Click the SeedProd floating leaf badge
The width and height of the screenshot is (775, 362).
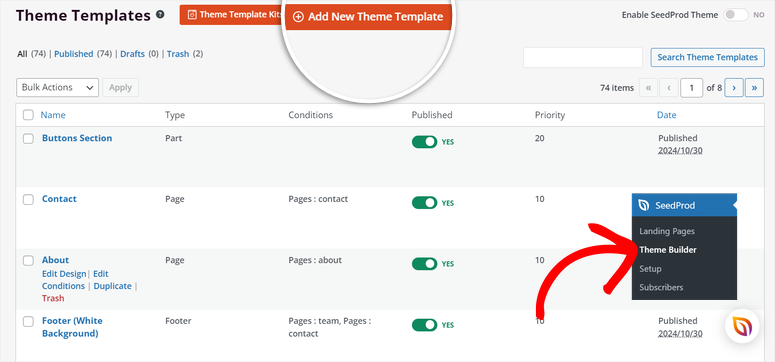click(742, 326)
